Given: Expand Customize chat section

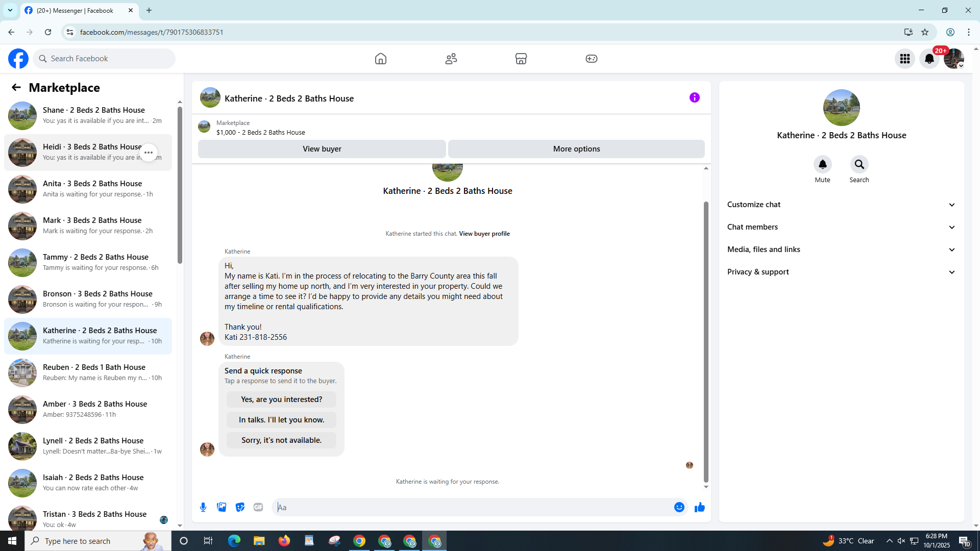Looking at the screenshot, I should 841,205.
